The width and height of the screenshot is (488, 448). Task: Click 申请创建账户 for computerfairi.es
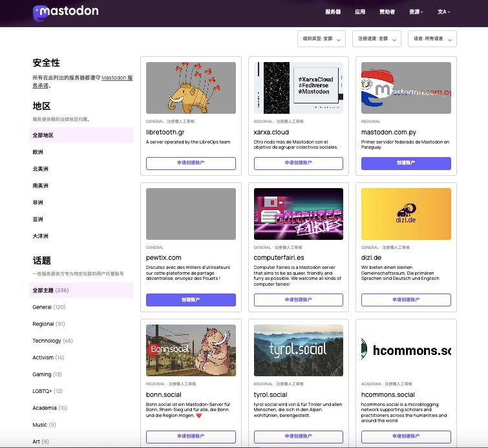click(299, 300)
